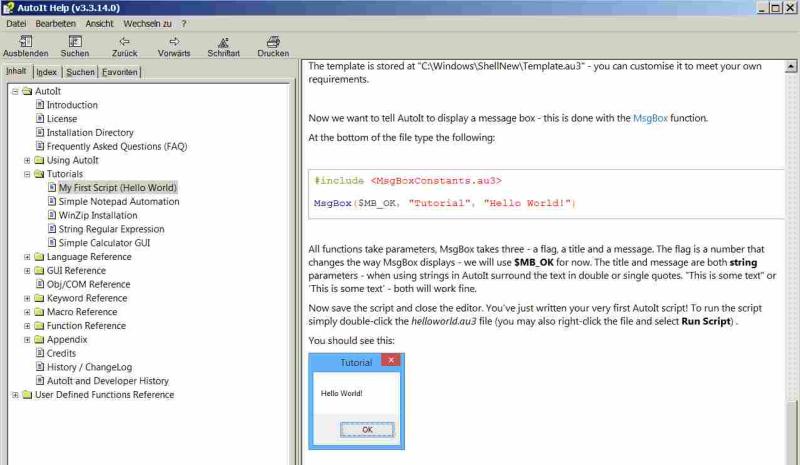
Task: Click the Obj/COM Reference page icon
Action: point(40,284)
